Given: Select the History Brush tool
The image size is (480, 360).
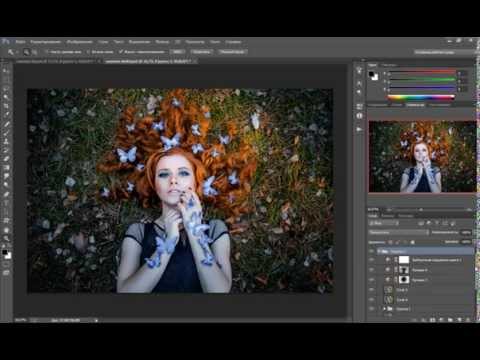Looking at the screenshot, I should 6,150.
